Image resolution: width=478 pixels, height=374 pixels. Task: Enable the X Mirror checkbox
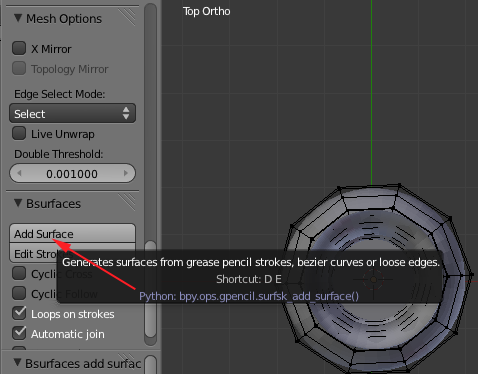[19, 48]
